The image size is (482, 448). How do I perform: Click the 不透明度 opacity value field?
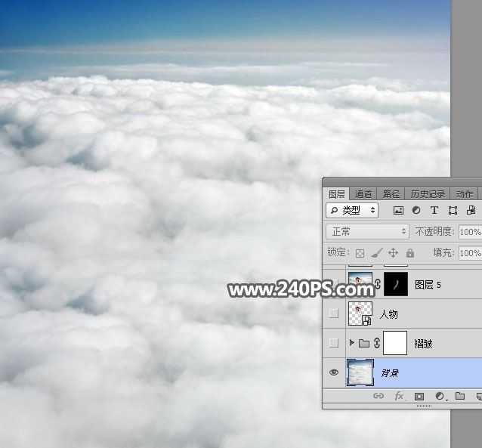click(x=469, y=232)
